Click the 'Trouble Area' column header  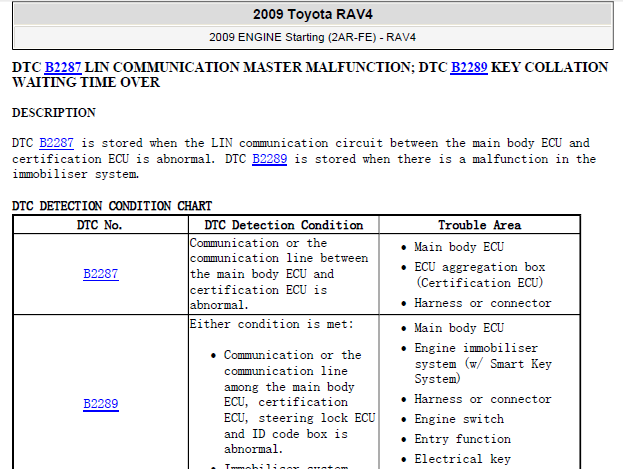pos(480,225)
